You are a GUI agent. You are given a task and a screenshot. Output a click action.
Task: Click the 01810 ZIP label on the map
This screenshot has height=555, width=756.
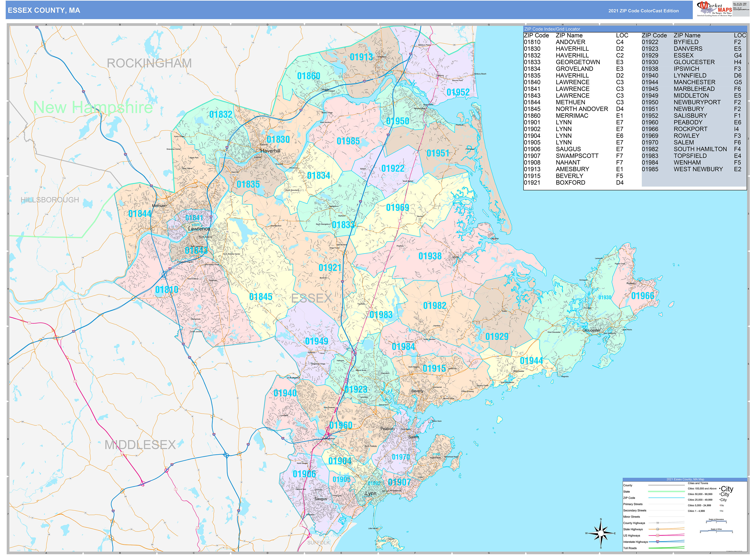click(x=167, y=290)
